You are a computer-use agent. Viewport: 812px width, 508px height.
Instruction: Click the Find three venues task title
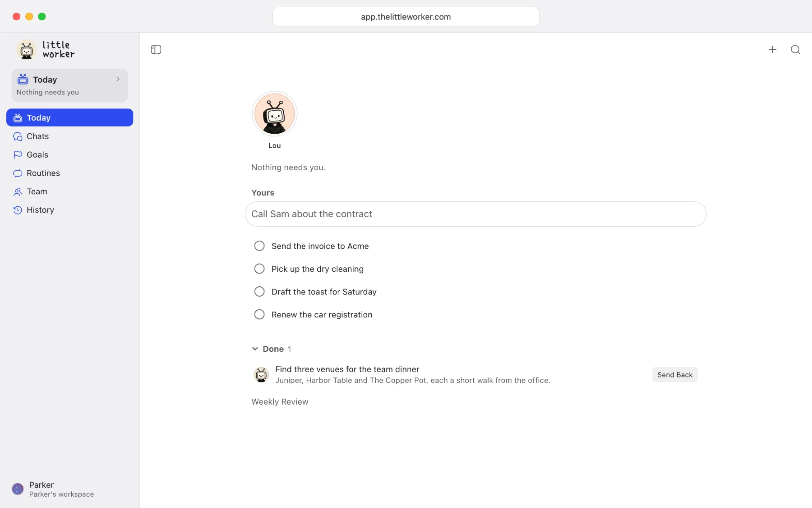347,369
